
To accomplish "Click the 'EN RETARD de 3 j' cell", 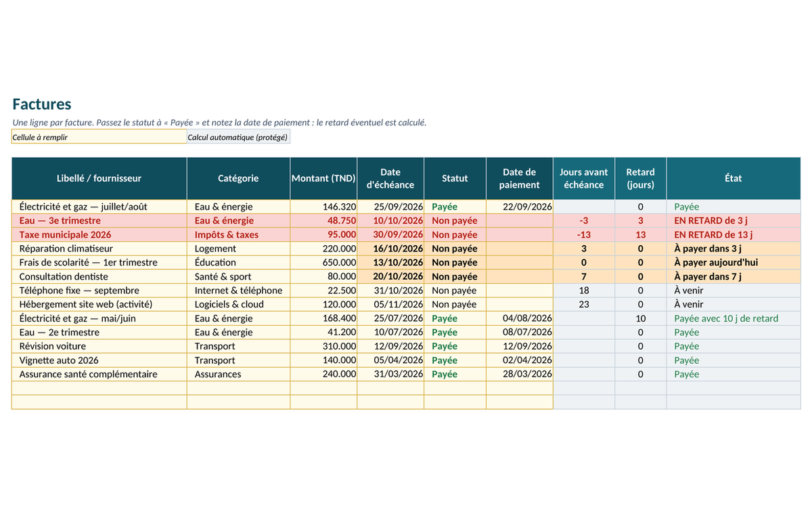I will [734, 220].
